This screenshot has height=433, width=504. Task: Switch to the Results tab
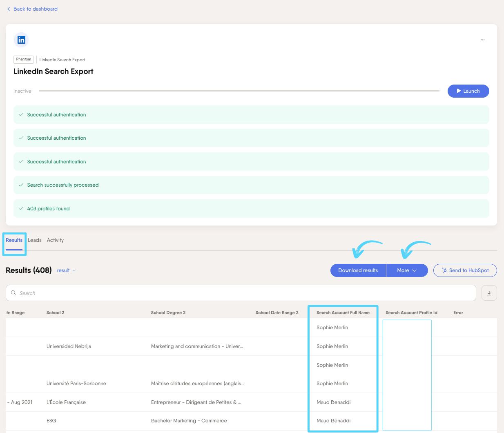(x=14, y=240)
